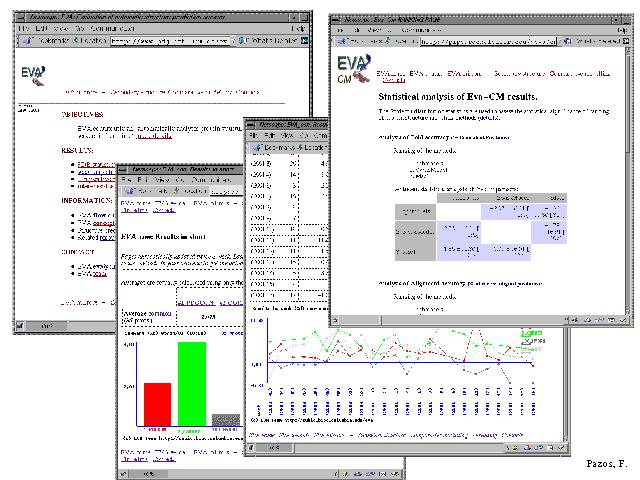Click the status bar icon at left of the EVA-CM window
This screenshot has height=480, width=640.
[x=335, y=320]
